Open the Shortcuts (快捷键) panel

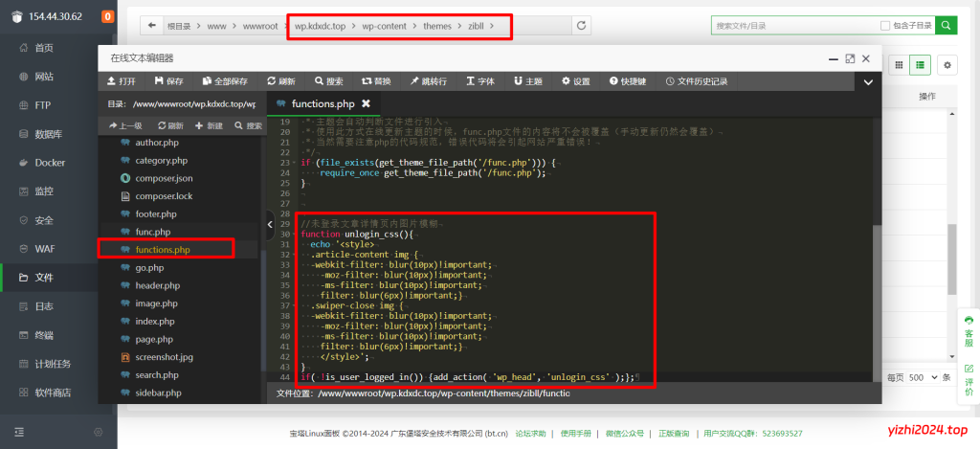click(626, 81)
